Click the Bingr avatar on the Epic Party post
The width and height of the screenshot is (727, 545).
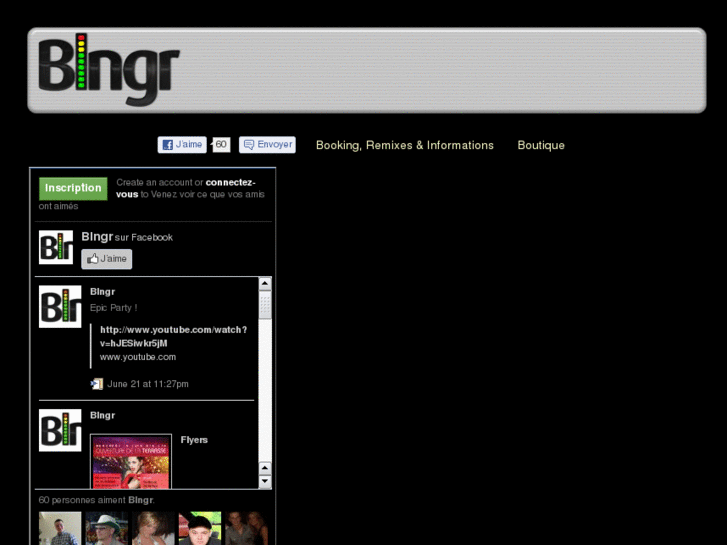click(60, 307)
